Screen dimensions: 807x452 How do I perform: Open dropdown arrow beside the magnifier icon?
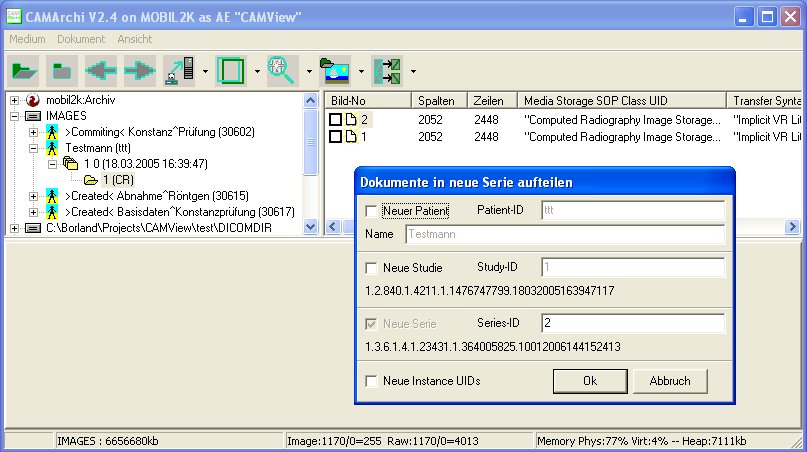[x=309, y=71]
